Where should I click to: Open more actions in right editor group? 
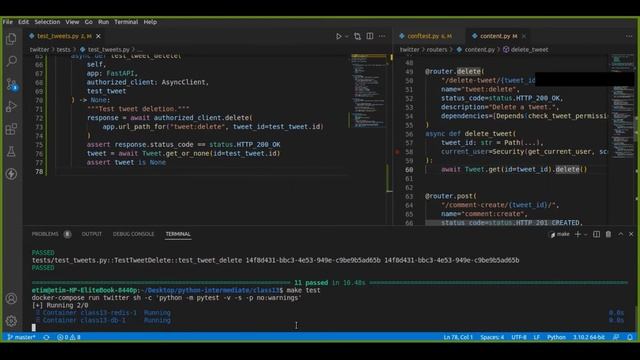(x=629, y=36)
